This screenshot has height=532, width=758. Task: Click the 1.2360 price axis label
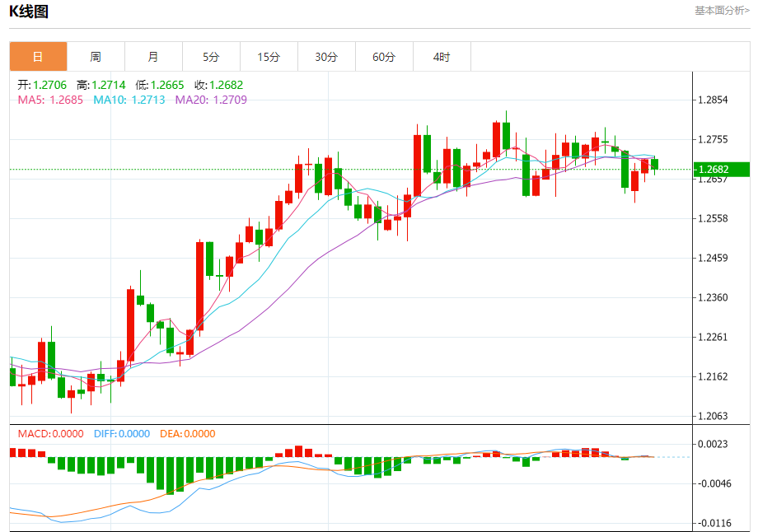point(713,297)
